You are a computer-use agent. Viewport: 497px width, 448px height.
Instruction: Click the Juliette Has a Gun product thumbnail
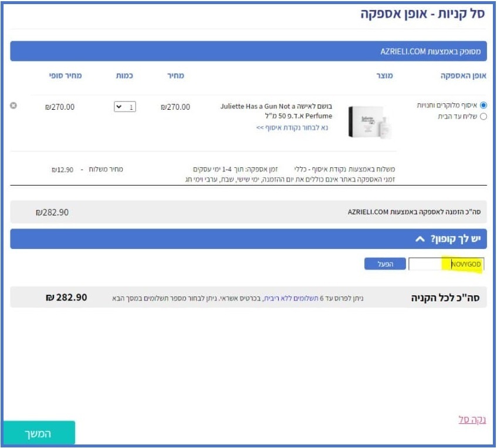click(369, 121)
